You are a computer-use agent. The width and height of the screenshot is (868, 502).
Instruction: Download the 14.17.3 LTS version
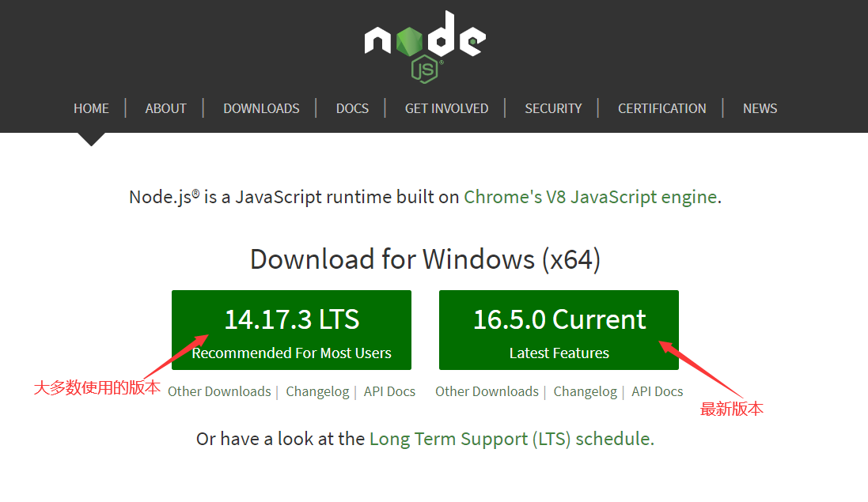pyautogui.click(x=291, y=330)
